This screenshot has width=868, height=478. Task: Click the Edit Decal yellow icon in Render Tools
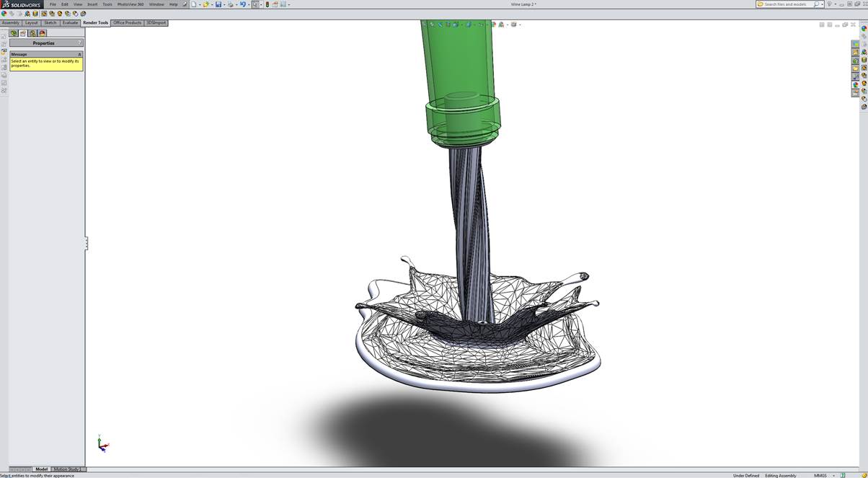coord(35,13)
